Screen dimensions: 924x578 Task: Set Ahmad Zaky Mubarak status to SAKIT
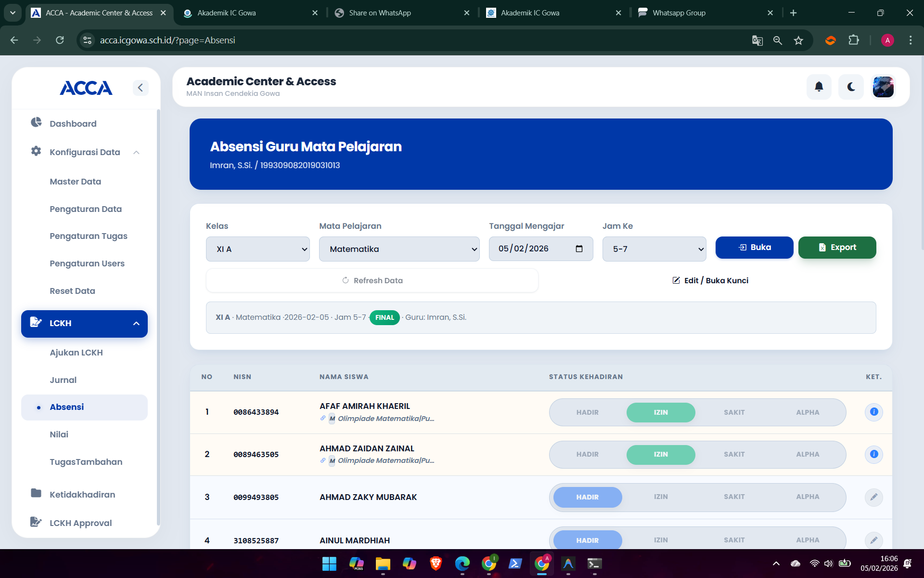[x=734, y=497]
